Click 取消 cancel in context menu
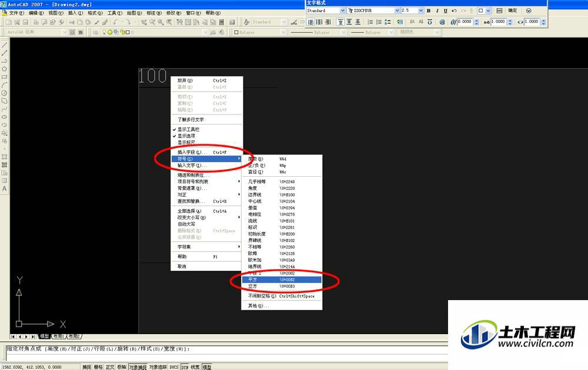Screen dimensions: 588x370 tap(206, 266)
